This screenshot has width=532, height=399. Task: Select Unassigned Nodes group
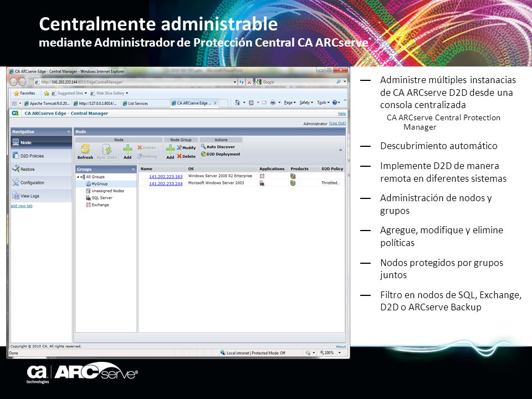(x=108, y=191)
